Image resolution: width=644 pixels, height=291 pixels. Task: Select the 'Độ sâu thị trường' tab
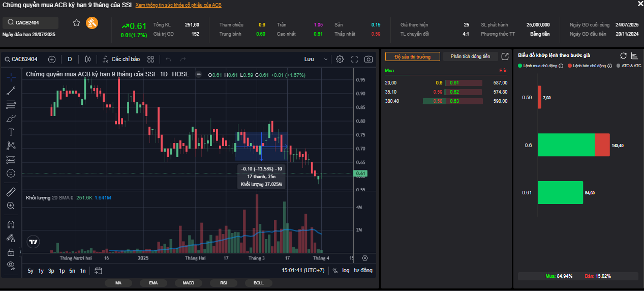point(412,56)
